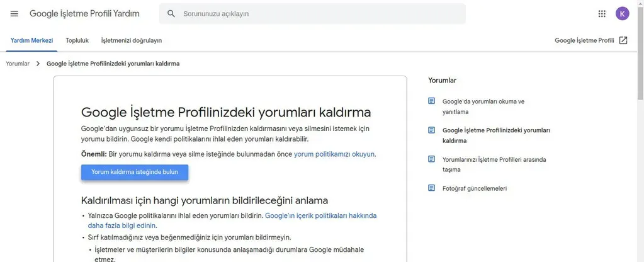The image size is (644, 262).
Task: Click the breadcrumb chevron arrow after Yorumlar
Action: pos(38,64)
